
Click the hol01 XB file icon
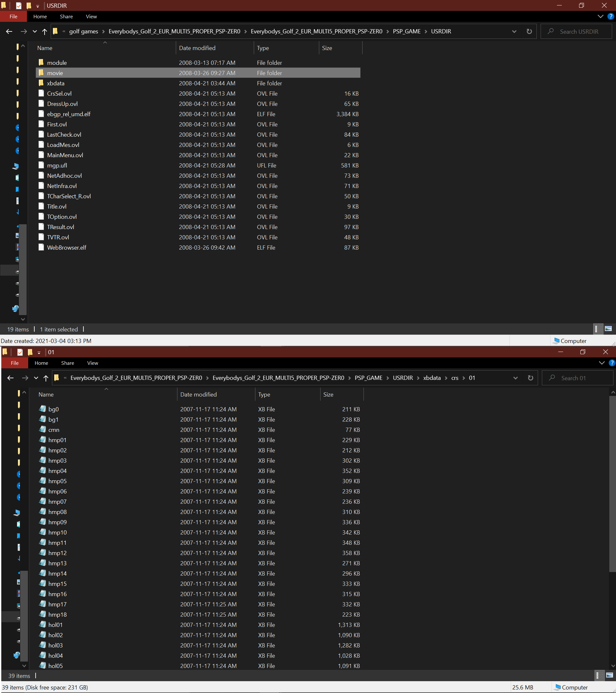point(42,625)
